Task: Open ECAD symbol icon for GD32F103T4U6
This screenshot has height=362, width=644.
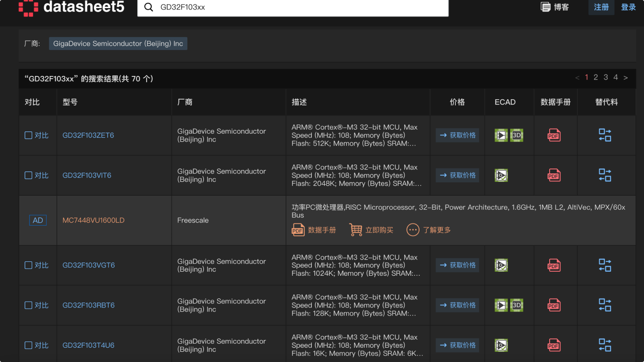Action: (x=501, y=345)
